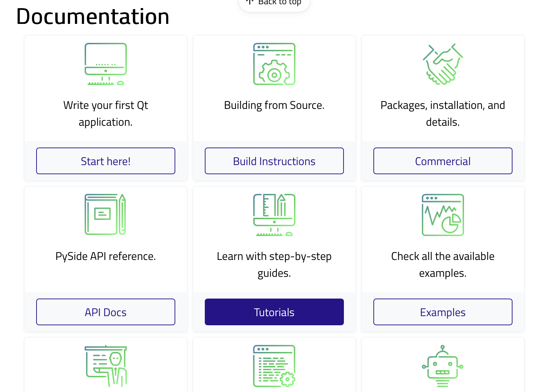
Task: Open the API Docs button
Action: [106, 312]
